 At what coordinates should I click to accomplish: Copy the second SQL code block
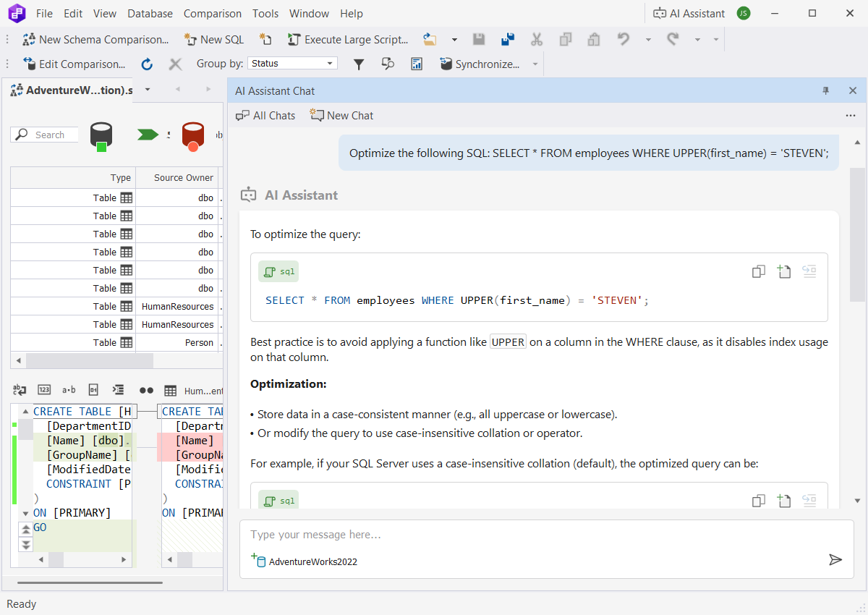tap(759, 501)
